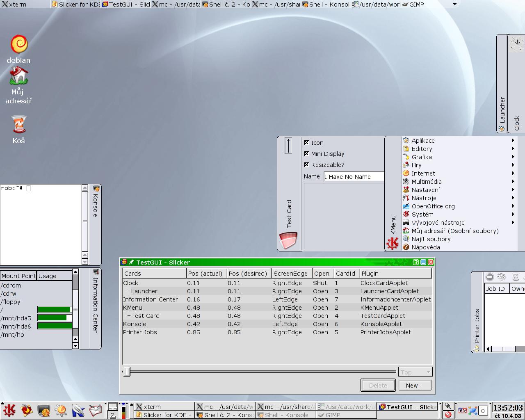525x420 pixels.
Task: Expand the Internet submenu arrow
Action: pyautogui.click(x=512, y=173)
